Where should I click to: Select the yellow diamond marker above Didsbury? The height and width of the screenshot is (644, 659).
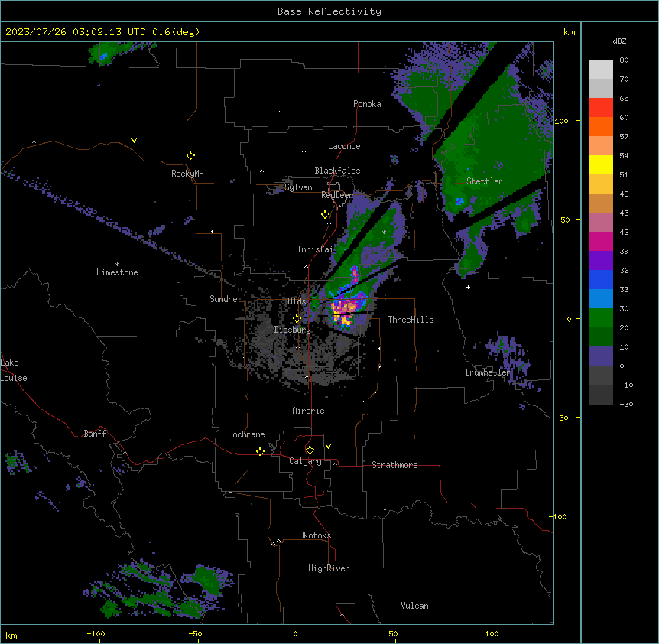pyautogui.click(x=297, y=319)
